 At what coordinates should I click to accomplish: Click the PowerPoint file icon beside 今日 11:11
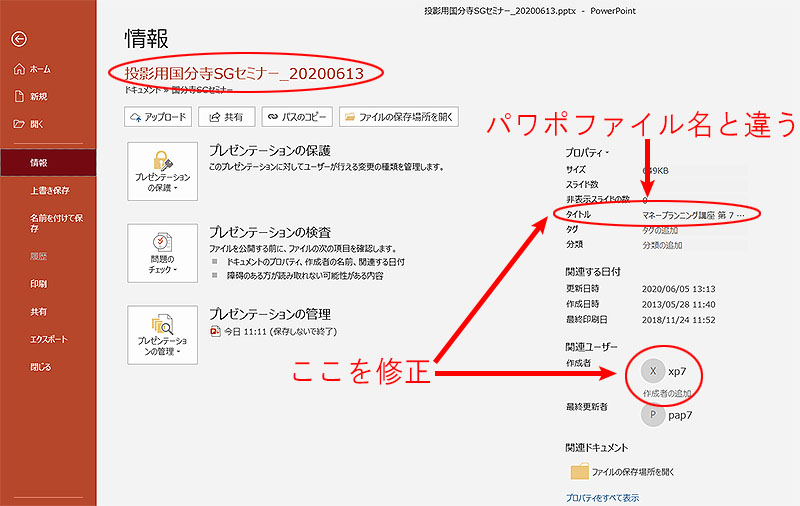(215, 332)
